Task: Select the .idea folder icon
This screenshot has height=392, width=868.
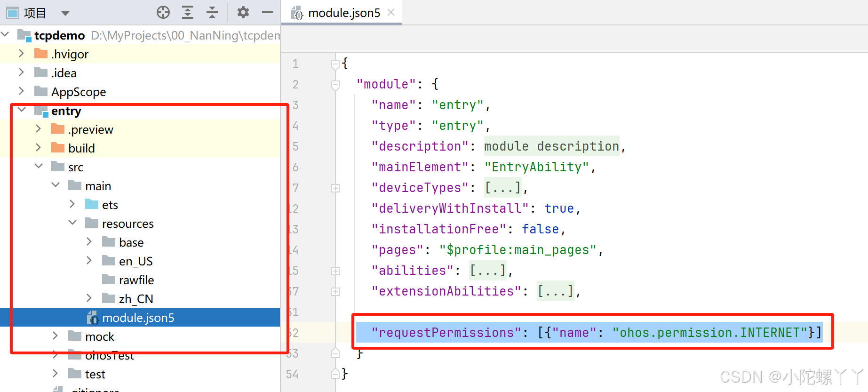Action: pos(41,72)
